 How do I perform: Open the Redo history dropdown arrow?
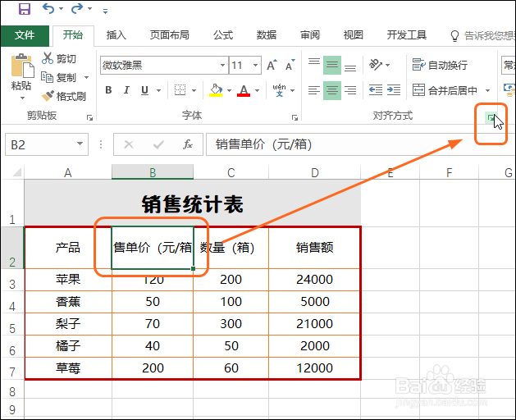click(x=90, y=9)
